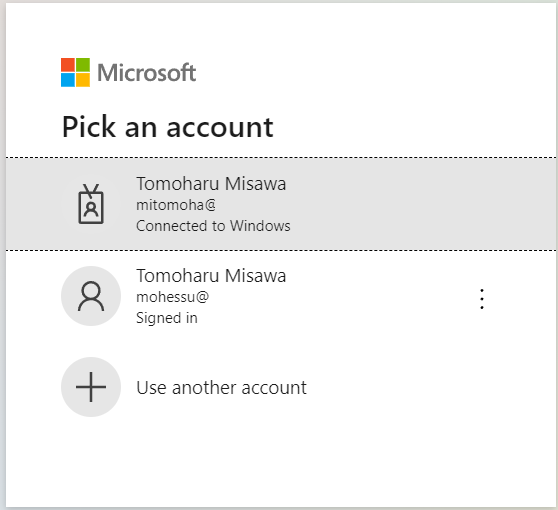Click the blue square of Microsoft logo
The width and height of the screenshot is (558, 510).
(x=68, y=80)
